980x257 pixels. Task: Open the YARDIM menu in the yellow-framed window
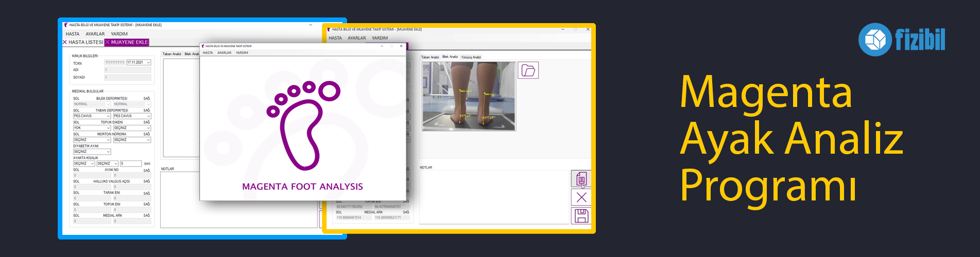(x=380, y=38)
